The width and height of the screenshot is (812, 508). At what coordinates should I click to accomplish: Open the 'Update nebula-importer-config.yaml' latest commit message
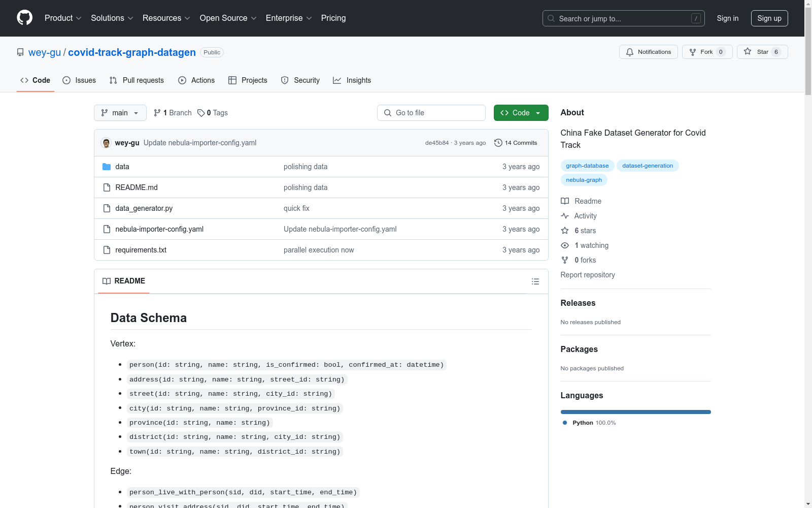(x=200, y=143)
